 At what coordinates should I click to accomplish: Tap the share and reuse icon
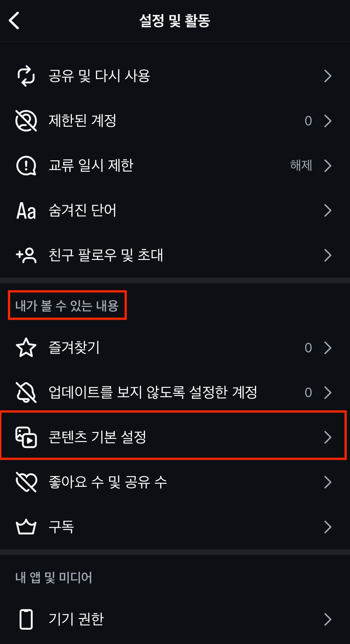26,76
